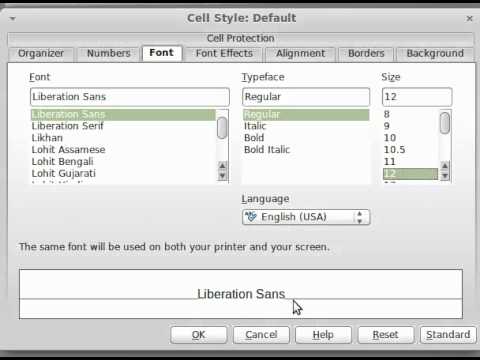Select font size 8
Screen dimensions: 480x360
tap(410, 115)
